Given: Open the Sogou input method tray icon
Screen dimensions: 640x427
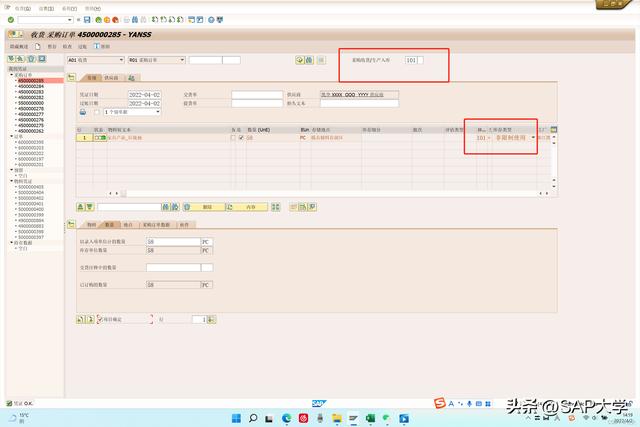Looking at the screenshot, I should tap(439, 403).
